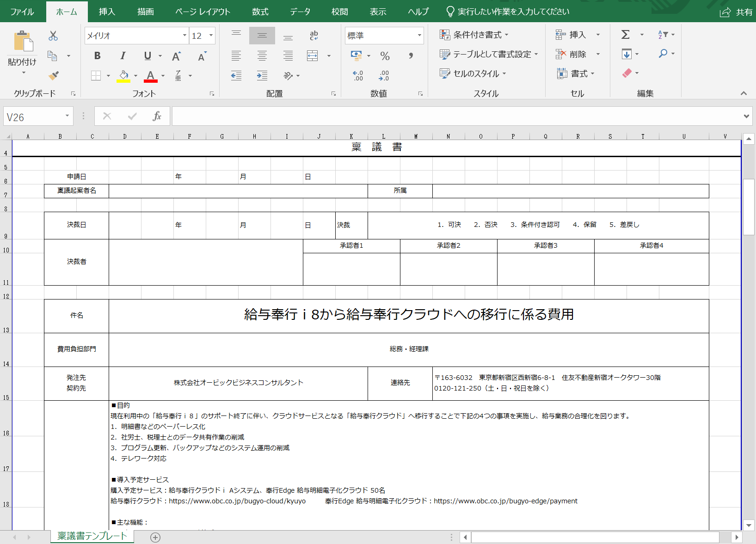Click the Sort and Filter icon
Viewport: 756px width, 544px height.
663,34
